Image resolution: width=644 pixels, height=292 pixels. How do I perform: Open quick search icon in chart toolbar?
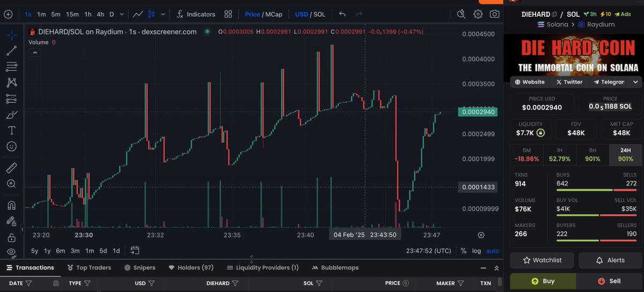(x=462, y=14)
